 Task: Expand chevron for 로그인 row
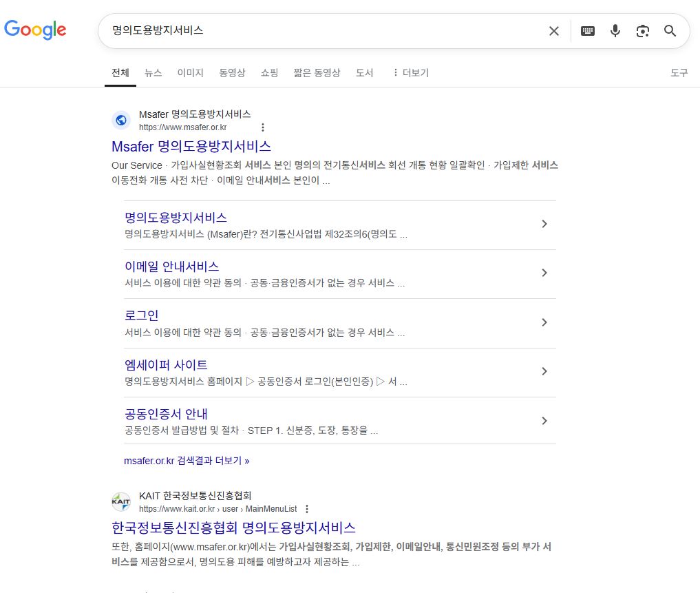click(544, 322)
